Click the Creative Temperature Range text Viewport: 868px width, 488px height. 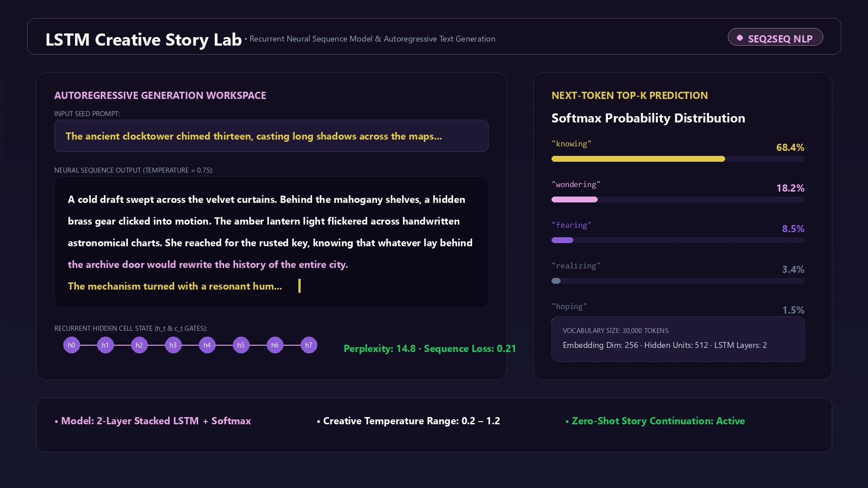pos(409,421)
